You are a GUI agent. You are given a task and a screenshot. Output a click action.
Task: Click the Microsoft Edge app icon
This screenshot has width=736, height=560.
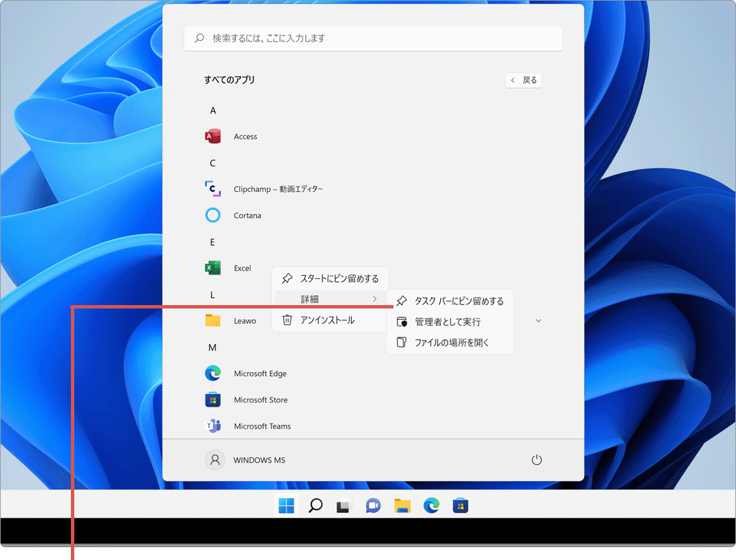pyautogui.click(x=213, y=373)
